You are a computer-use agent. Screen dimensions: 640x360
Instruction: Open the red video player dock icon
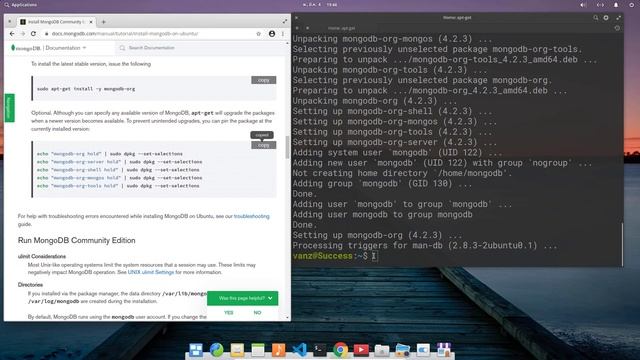point(361,350)
